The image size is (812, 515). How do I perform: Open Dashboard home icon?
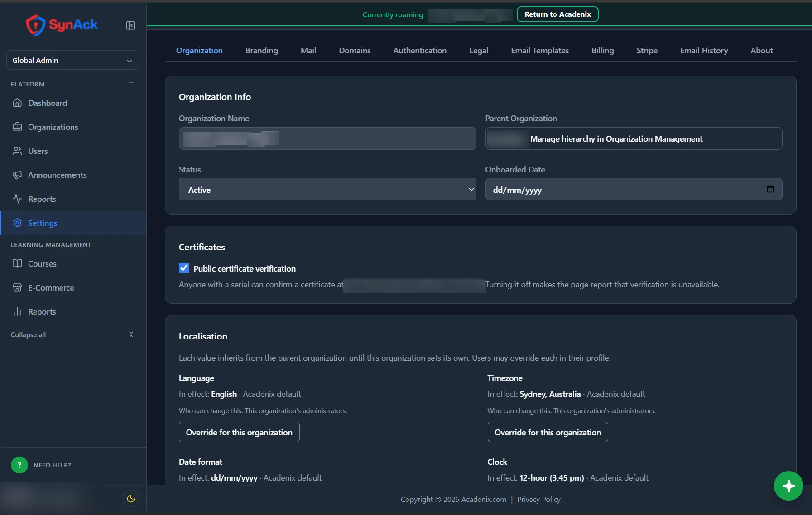click(x=17, y=103)
